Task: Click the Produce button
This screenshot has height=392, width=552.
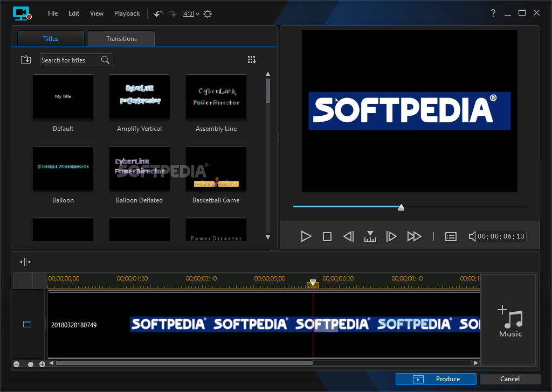Action: tap(436, 379)
